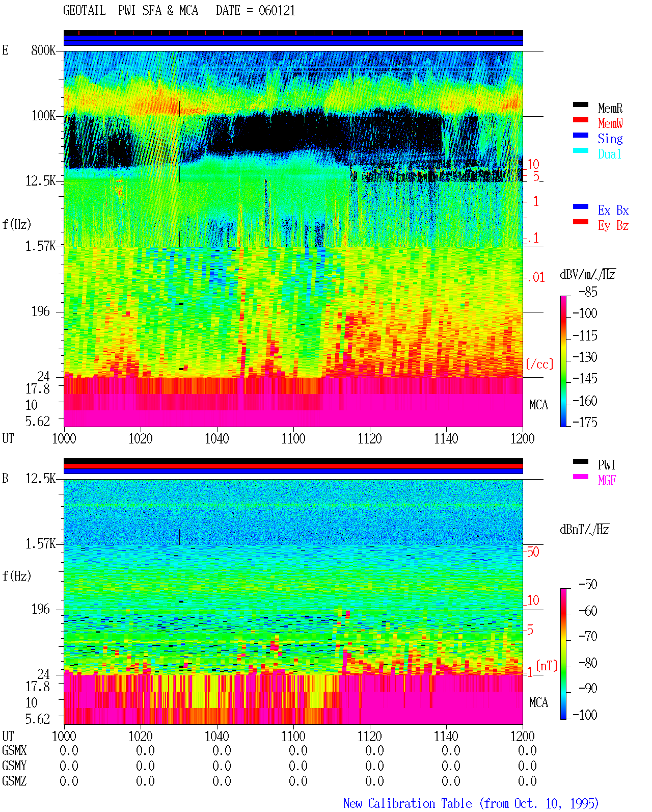Click the '-90' color scale value
Image resolution: width=652 pixels, height=812 pixels.
[x=588, y=688]
